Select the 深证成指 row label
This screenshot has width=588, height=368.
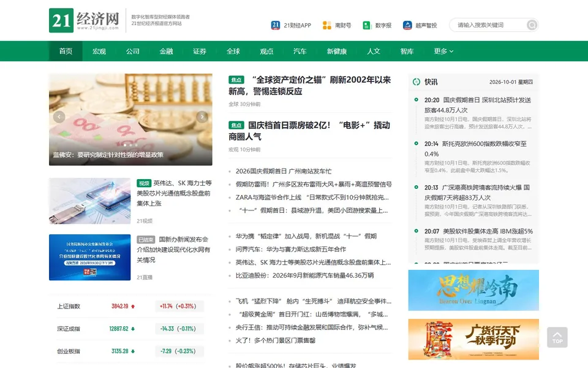coord(69,329)
